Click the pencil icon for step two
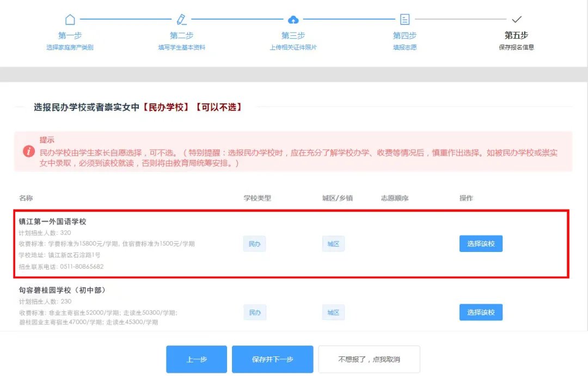The width and height of the screenshot is (588, 376). [181, 19]
